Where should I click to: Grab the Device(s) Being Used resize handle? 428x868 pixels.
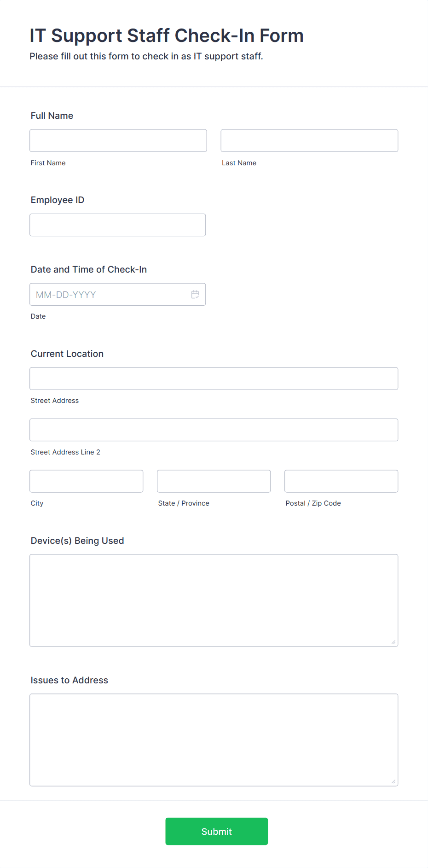click(x=393, y=642)
